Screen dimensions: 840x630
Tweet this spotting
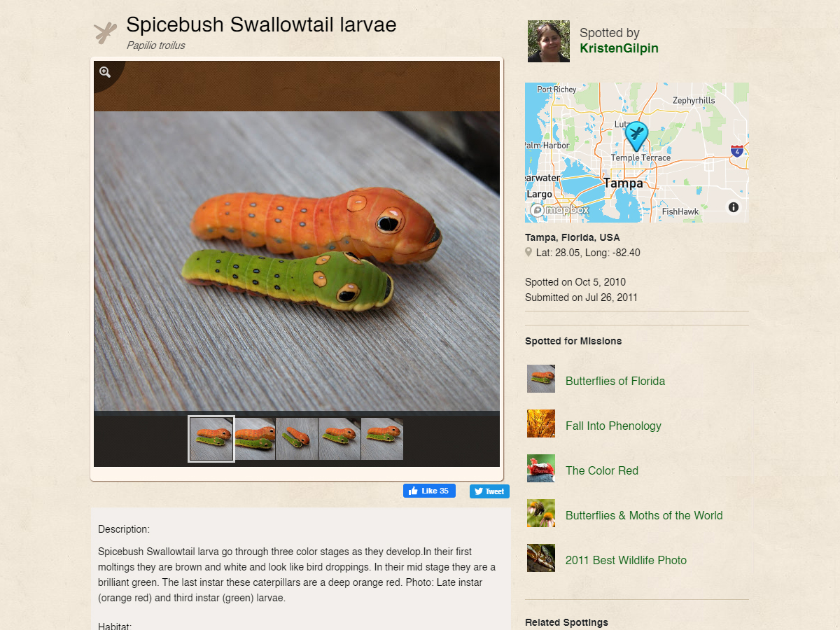[489, 491]
